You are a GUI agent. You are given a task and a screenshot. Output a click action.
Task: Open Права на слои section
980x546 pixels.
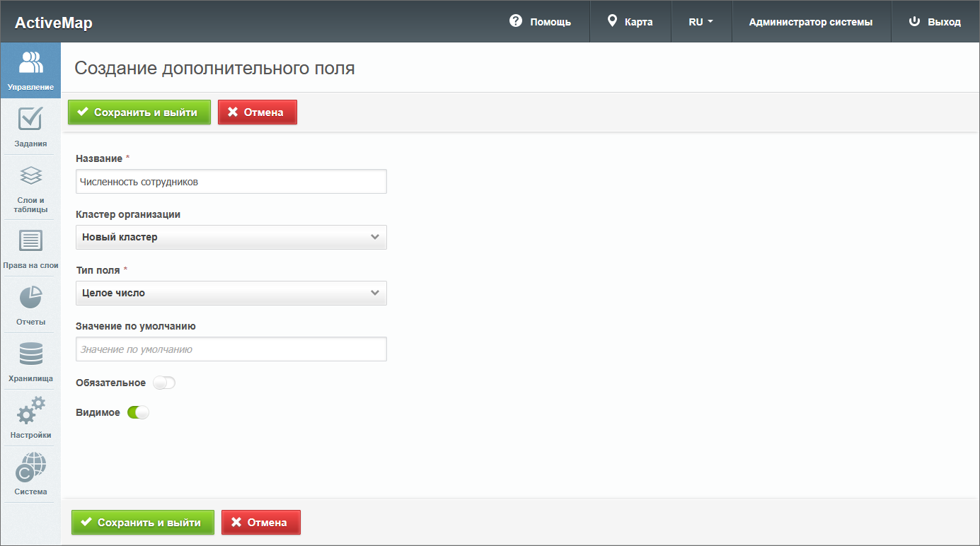(x=30, y=241)
